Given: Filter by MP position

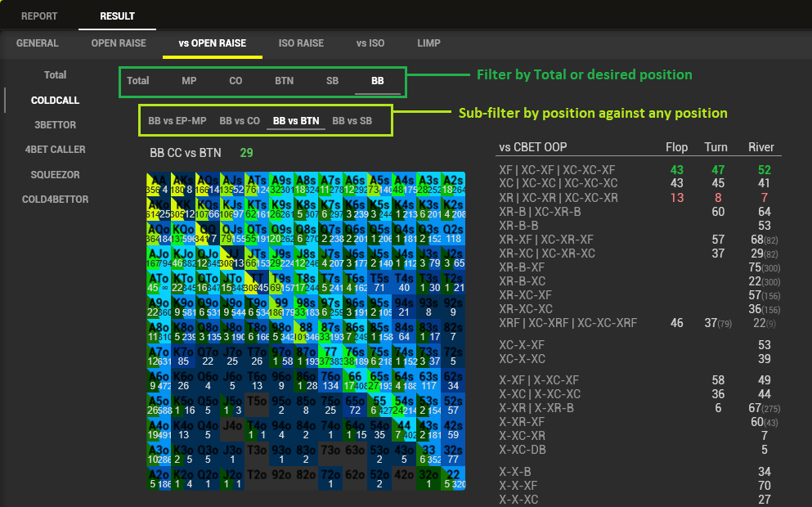Looking at the screenshot, I should [189, 81].
